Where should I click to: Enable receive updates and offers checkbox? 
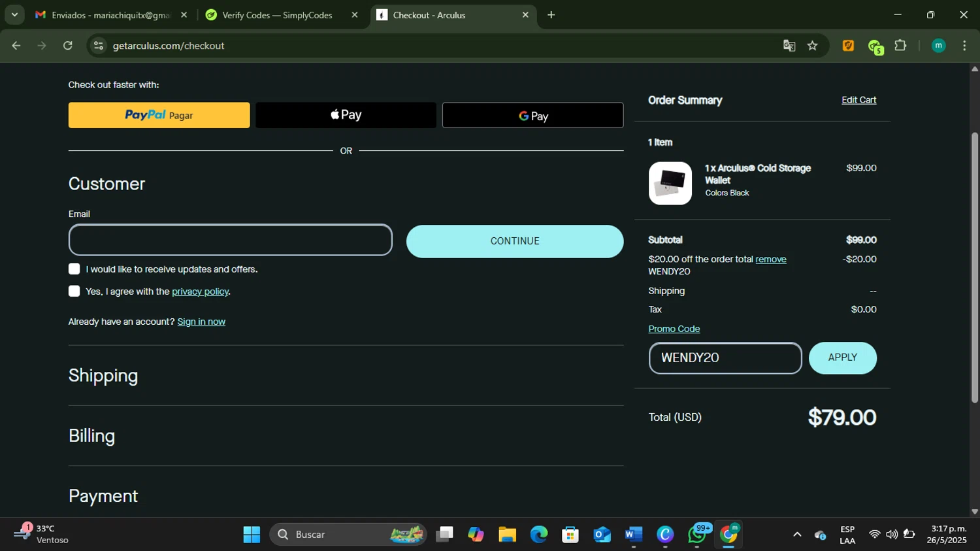click(74, 269)
